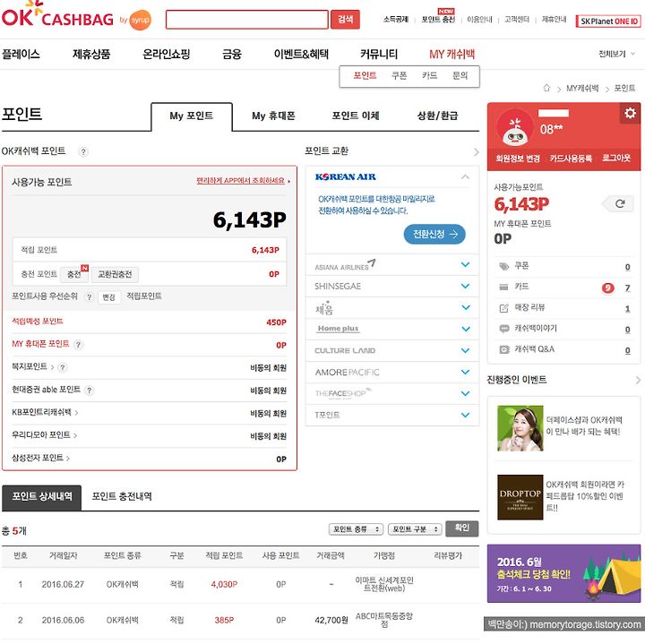Click the help icon beside 포인트사용 우선순위
The image size is (645, 644).
pos(89,296)
